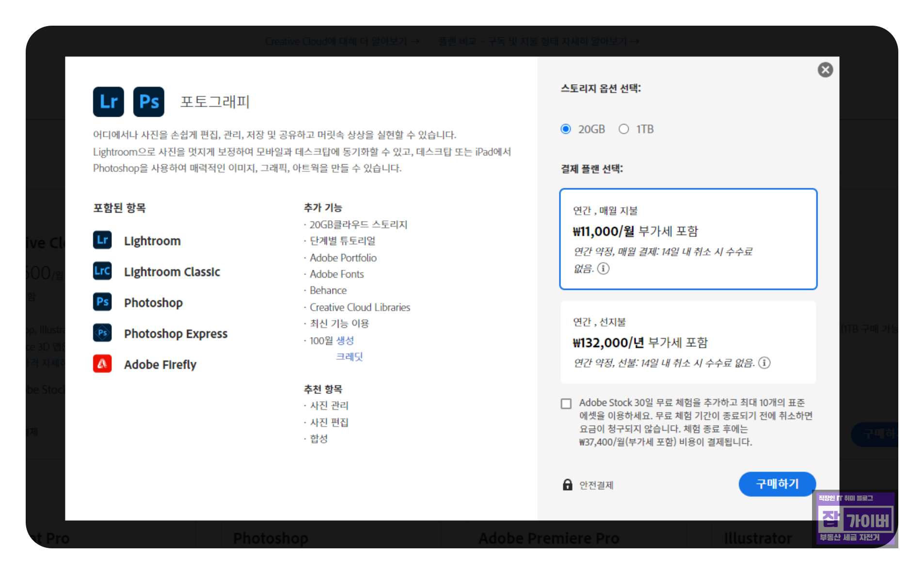This screenshot has height=574, width=924.
Task: Click the Adobe Firefly red icon
Action: [102, 364]
